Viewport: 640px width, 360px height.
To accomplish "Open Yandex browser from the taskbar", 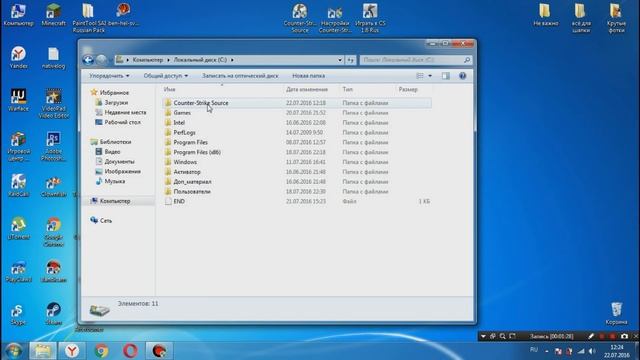I will (x=72, y=351).
